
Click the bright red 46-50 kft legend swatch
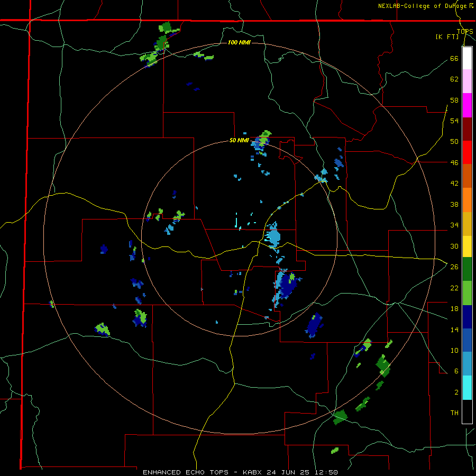tap(467, 152)
